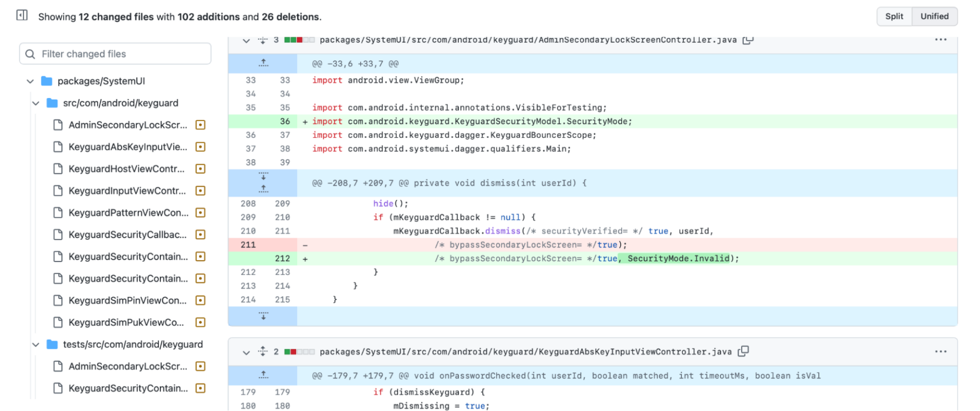
Task: Collapse the packages/SystemUI folder
Action: [x=30, y=82]
